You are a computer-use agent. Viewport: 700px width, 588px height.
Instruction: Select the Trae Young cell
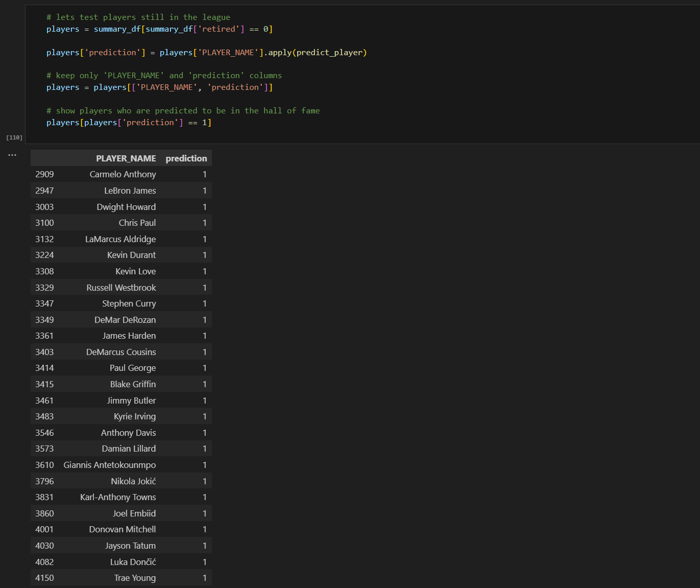pos(135,578)
